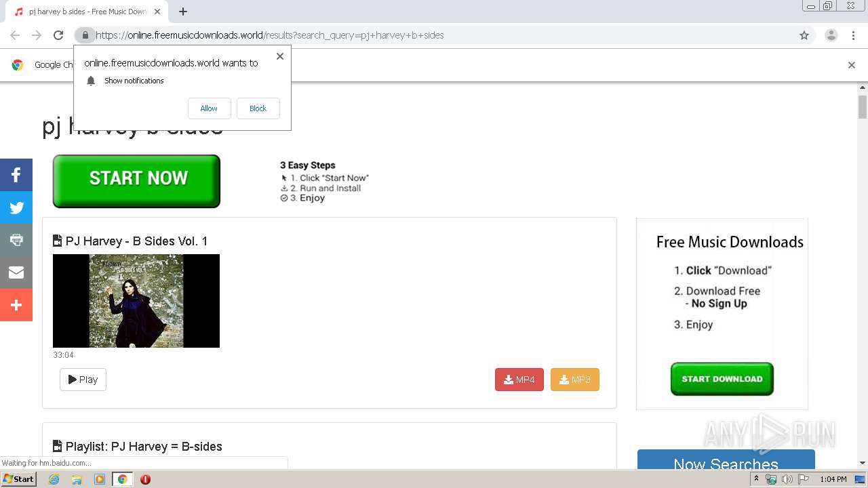868x488 pixels.
Task: Click the address bar URL
Action: [270, 35]
